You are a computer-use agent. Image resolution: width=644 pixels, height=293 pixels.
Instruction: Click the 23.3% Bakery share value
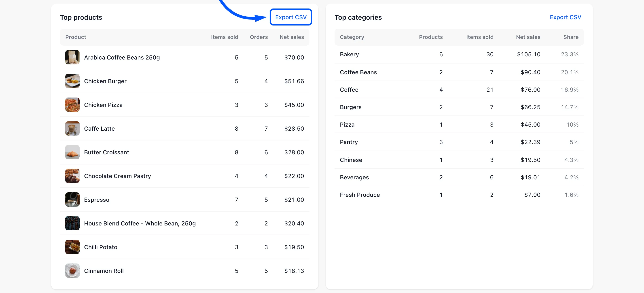[x=570, y=55]
